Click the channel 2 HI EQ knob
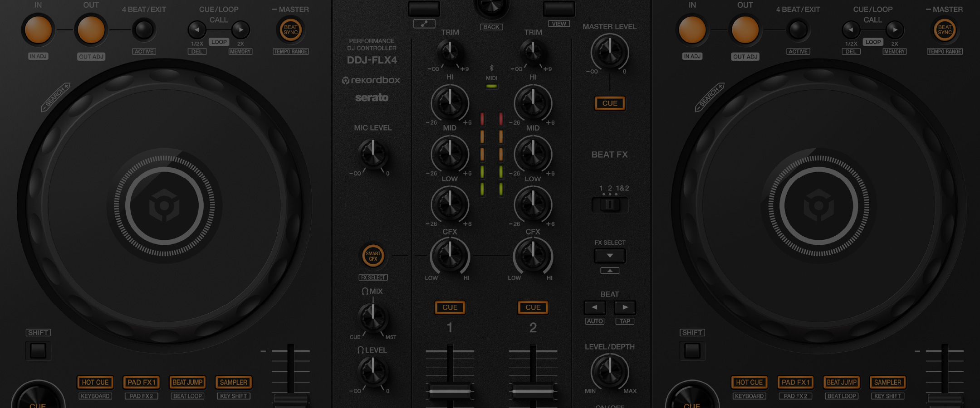980x408 pixels. click(533, 103)
